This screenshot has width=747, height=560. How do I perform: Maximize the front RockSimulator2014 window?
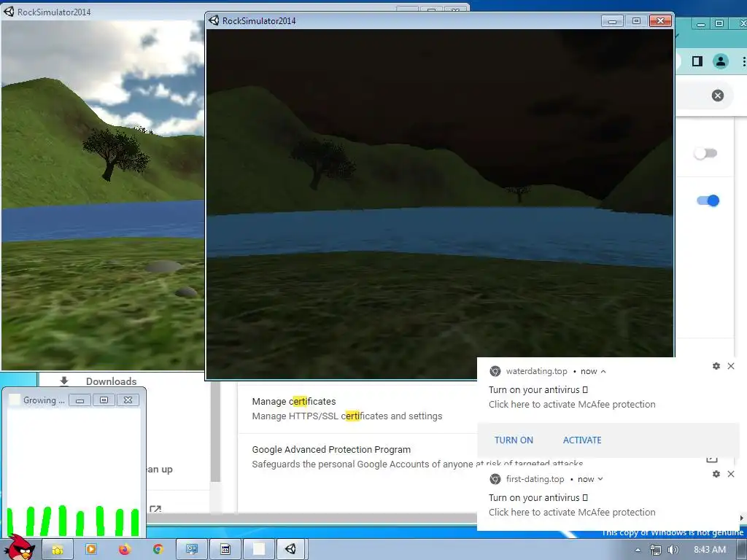[636, 21]
